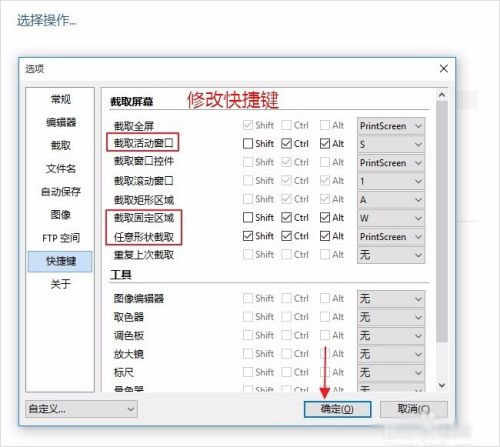Click the 取消 button
This screenshot has width=500, height=447.
(414, 409)
